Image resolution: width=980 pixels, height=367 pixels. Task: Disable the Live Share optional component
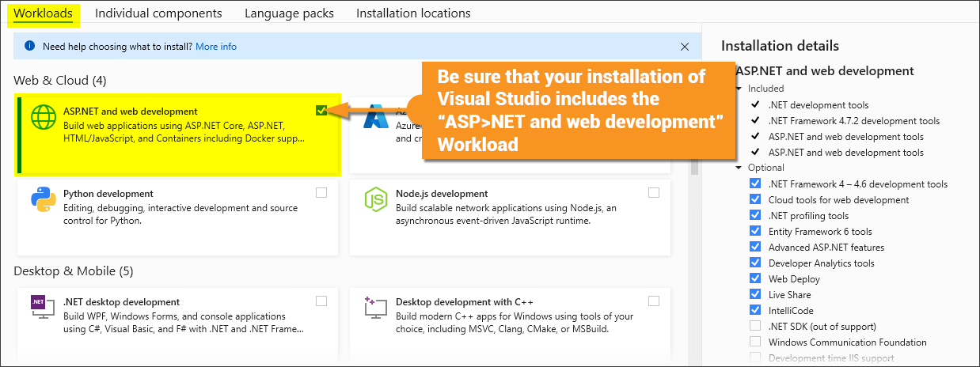(x=754, y=295)
